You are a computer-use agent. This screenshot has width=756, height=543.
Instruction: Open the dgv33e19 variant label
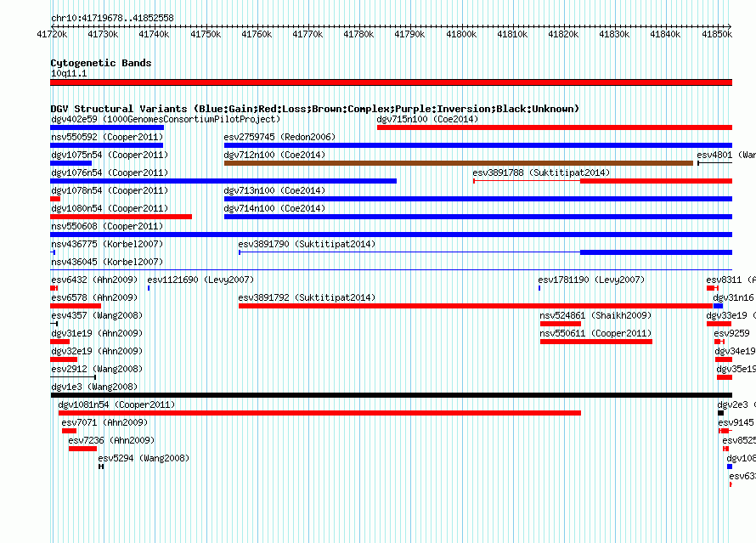[731, 315]
